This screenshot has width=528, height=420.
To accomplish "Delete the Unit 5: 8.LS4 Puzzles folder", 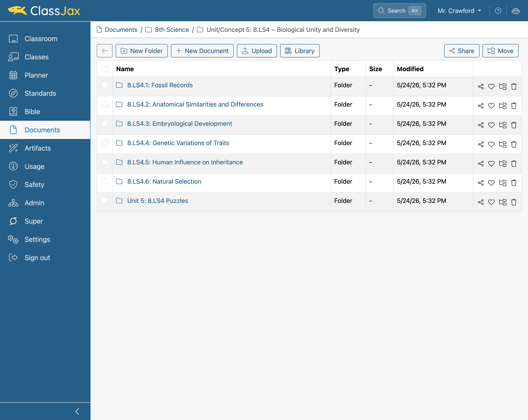I will coord(514,202).
